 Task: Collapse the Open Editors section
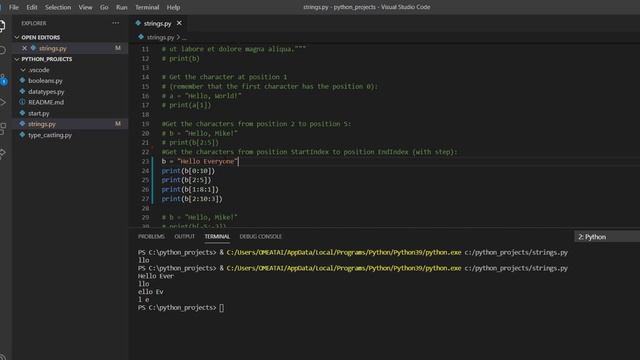point(17,37)
